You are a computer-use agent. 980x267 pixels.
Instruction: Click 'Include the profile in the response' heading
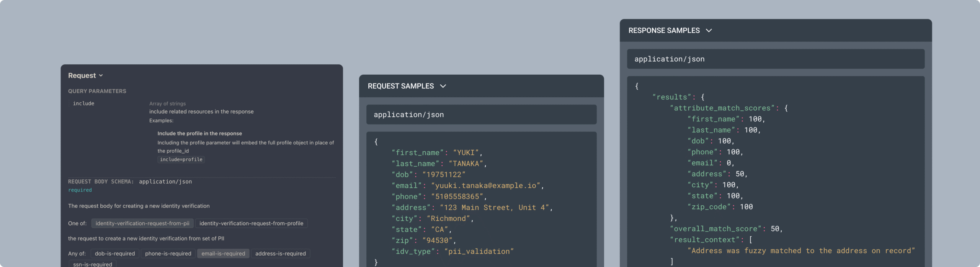pyautogui.click(x=200, y=133)
